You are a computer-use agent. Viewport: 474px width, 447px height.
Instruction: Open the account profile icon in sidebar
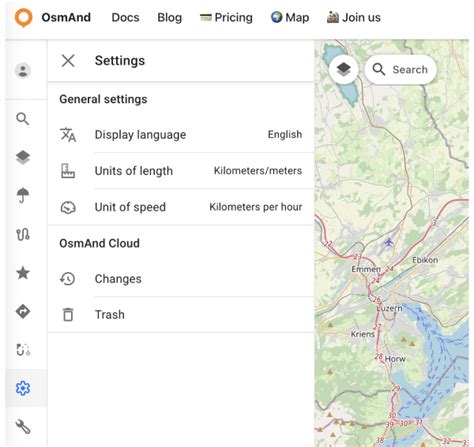point(23,71)
